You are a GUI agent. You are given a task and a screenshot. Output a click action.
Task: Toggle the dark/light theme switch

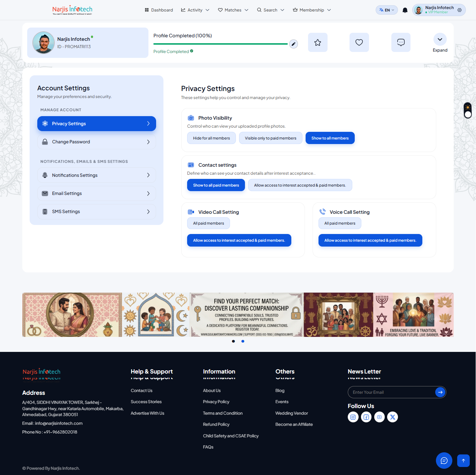click(x=468, y=111)
